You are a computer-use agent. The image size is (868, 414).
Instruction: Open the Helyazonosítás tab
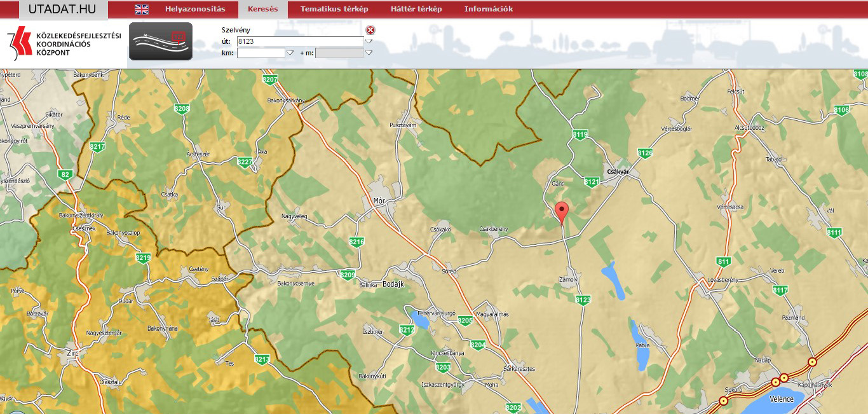[x=195, y=10]
